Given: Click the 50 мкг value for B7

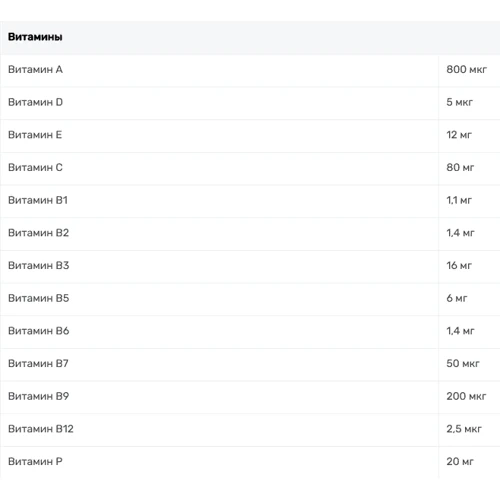Looking at the screenshot, I should point(463,363).
